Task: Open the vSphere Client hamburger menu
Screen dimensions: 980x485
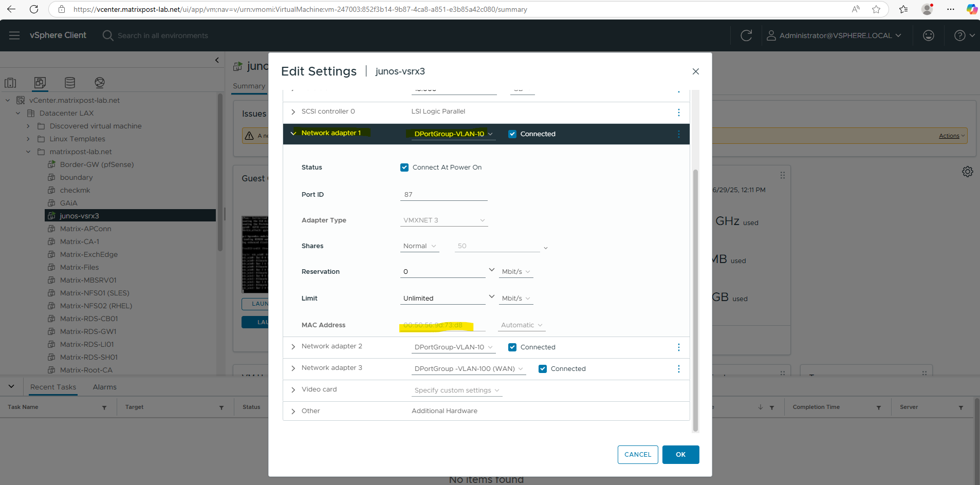Action: [x=14, y=35]
